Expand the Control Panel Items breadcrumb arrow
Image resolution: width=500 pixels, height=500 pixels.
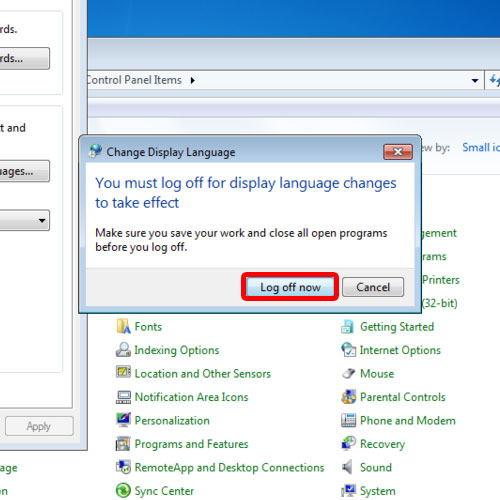click(192, 80)
